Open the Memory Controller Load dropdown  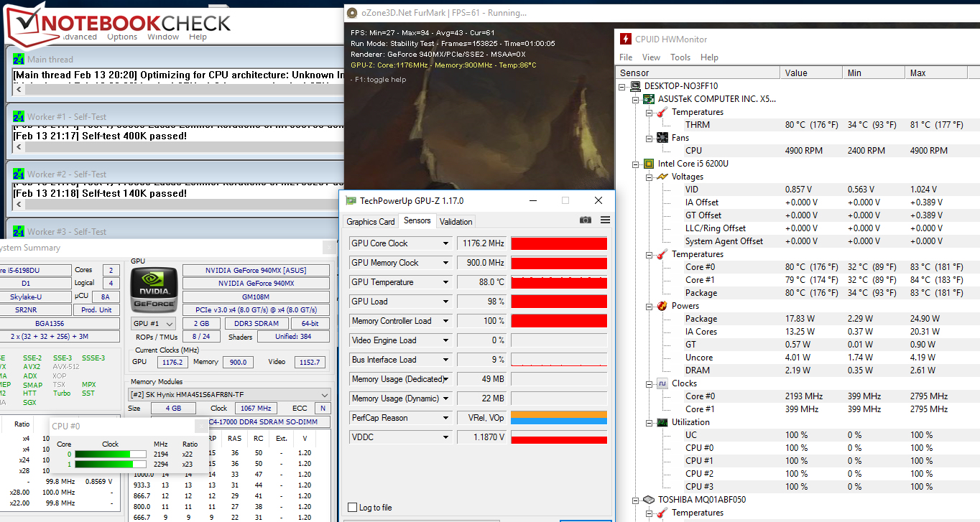coord(446,321)
